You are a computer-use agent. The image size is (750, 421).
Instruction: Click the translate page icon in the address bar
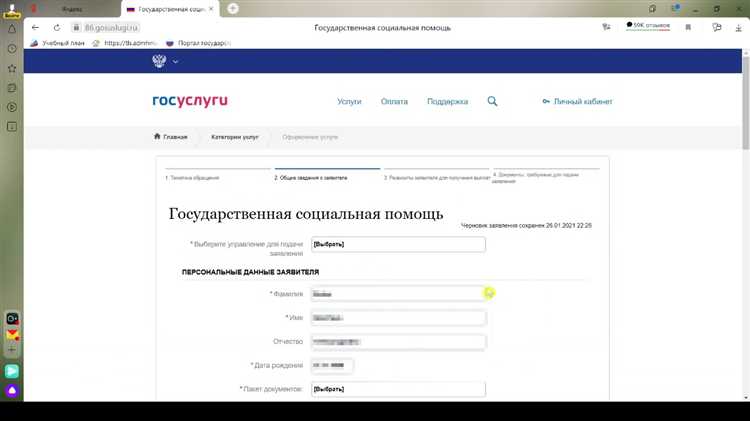tap(606, 27)
